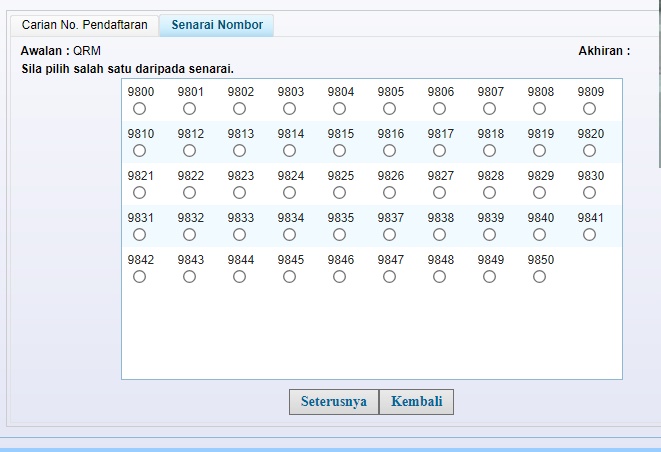Select number 9812 radio button

189,151
